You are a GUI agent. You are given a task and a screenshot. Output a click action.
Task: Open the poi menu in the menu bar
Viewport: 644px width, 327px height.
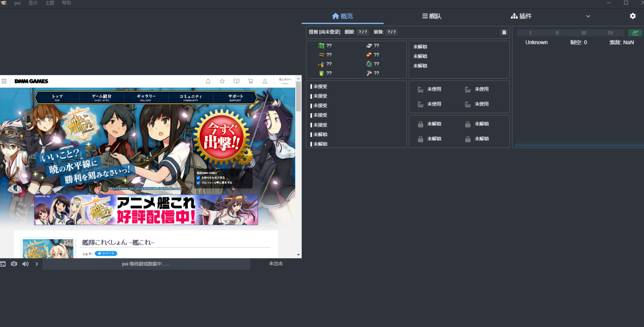pyautogui.click(x=17, y=3)
